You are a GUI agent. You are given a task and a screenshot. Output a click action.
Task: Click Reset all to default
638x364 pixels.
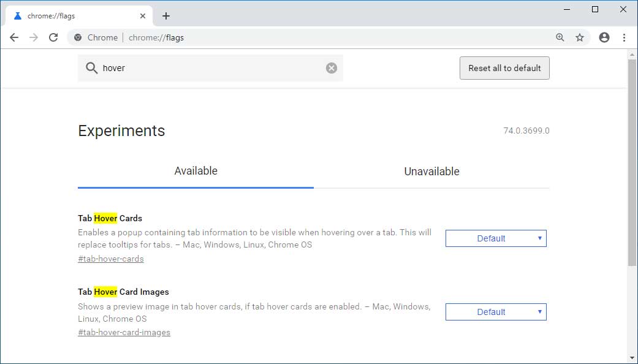pos(504,68)
